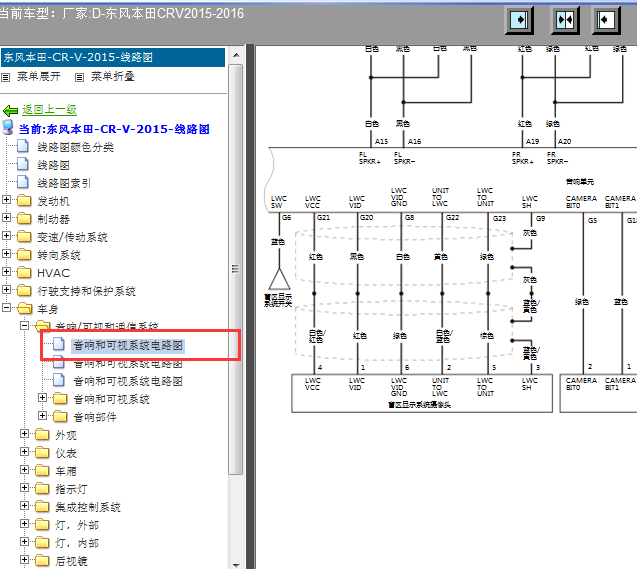Viewport: 637px width, 569px height.
Task: Open the 线路图颜色分类 document
Action: pyautogui.click(x=75, y=147)
